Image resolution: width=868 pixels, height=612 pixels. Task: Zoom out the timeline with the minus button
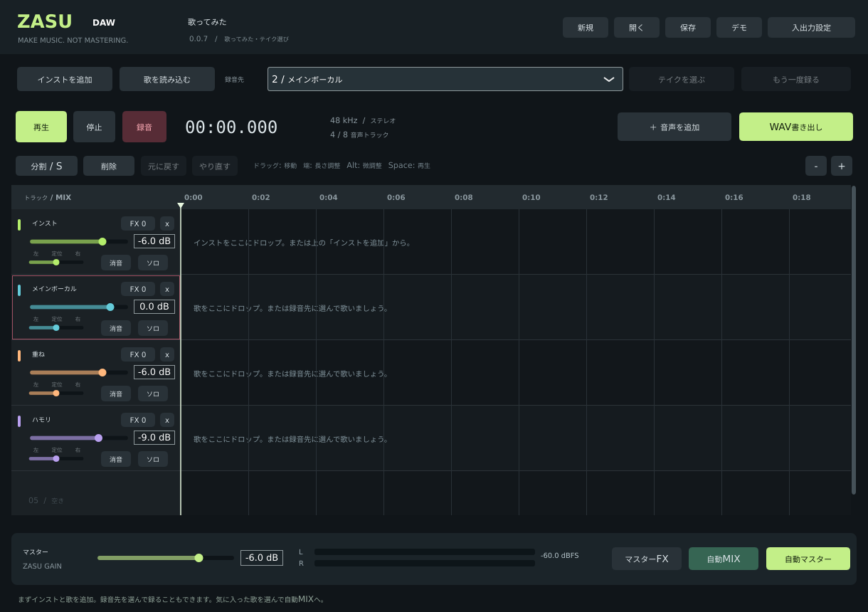(816, 166)
